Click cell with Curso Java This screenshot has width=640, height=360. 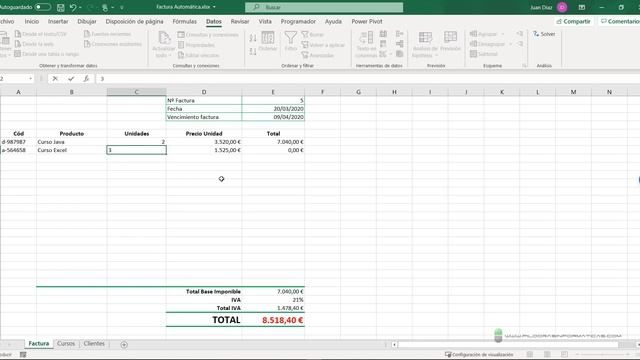pos(71,142)
